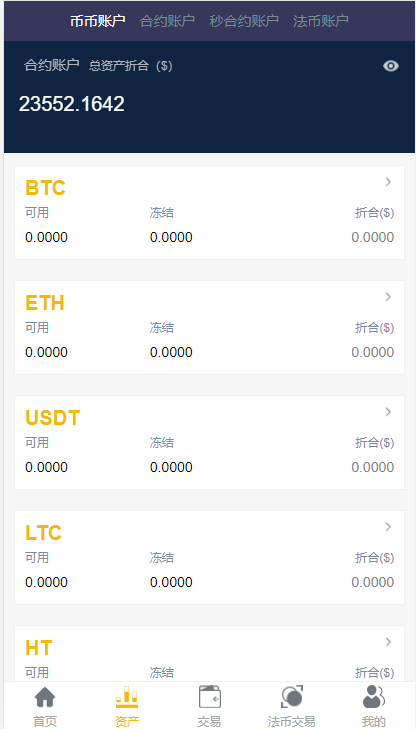This screenshot has width=416, height=729.
Task: Open the USDT coin title
Action: [53, 418]
